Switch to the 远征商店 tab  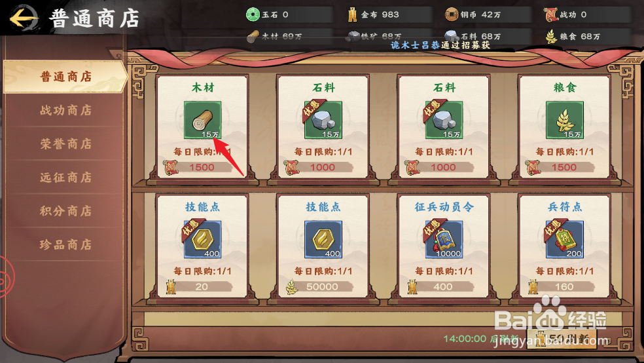pos(65,178)
